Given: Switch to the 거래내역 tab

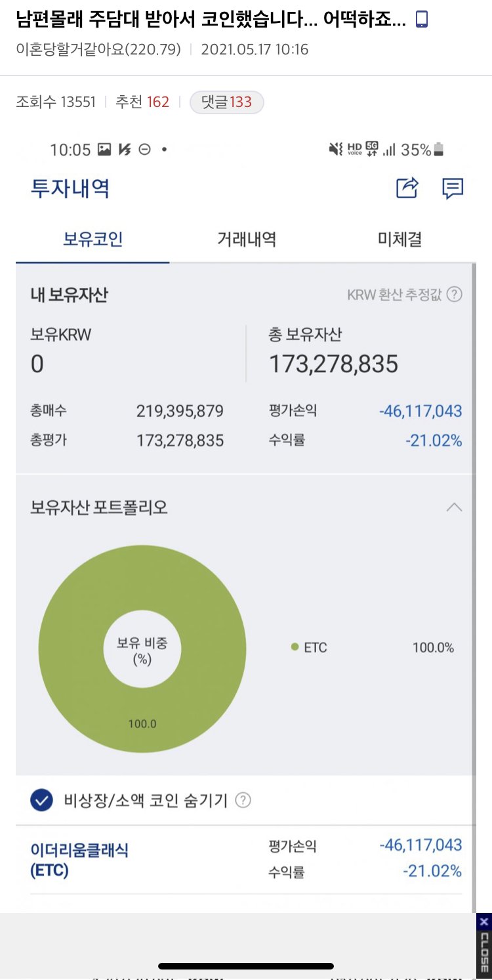Looking at the screenshot, I should point(246,240).
